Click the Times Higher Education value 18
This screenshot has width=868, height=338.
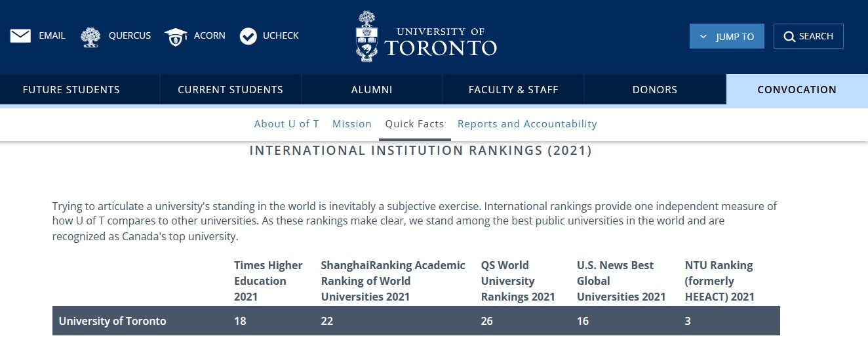[x=240, y=321]
